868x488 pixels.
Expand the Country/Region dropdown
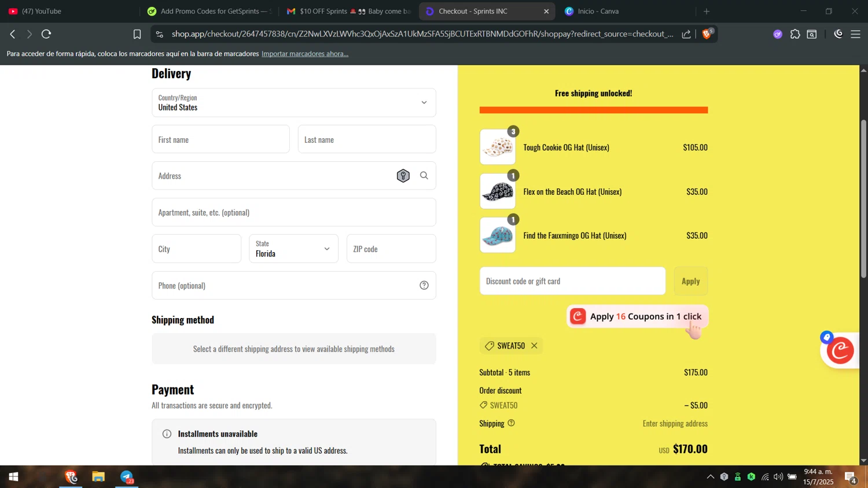294,103
